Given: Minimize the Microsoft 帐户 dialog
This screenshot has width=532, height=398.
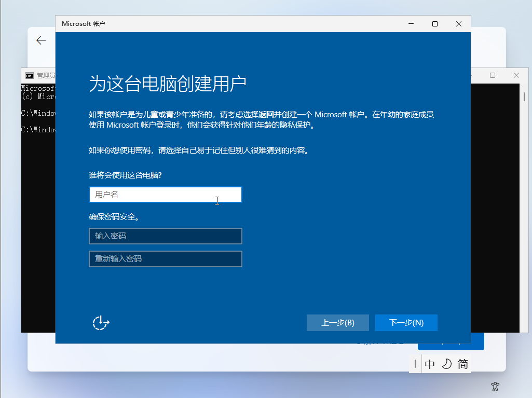Looking at the screenshot, I should 411,24.
